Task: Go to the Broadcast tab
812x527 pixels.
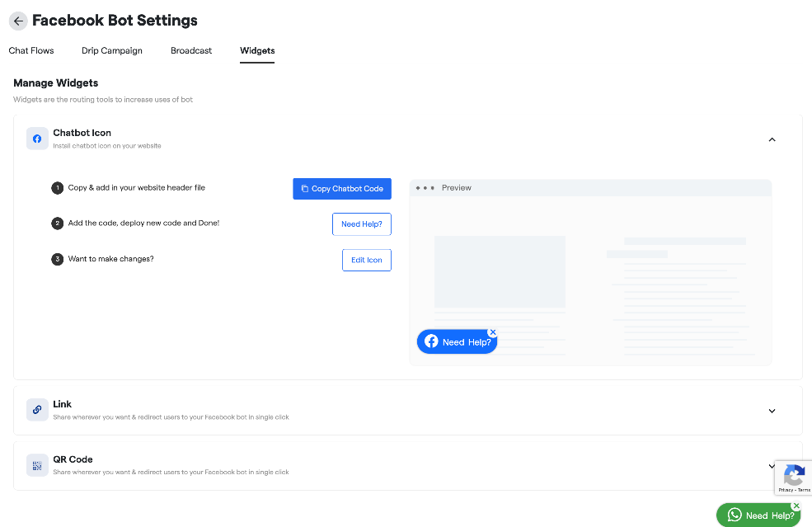Action: (191, 51)
